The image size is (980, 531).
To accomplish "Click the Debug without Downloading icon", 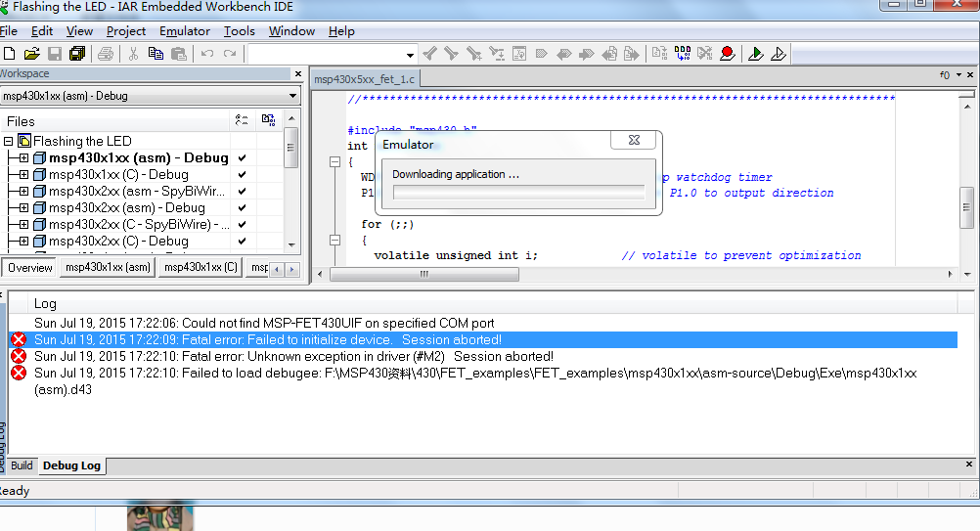I will (779, 55).
